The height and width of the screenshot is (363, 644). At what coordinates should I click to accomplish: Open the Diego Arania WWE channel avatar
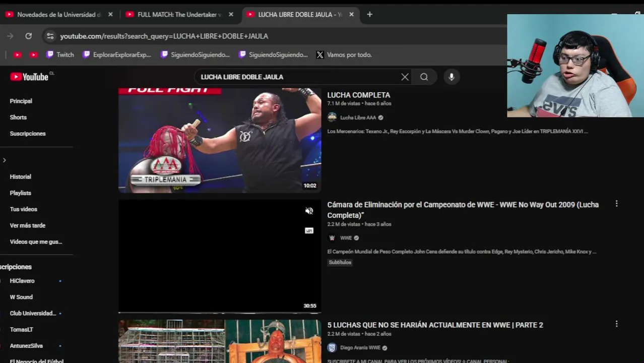click(x=332, y=347)
